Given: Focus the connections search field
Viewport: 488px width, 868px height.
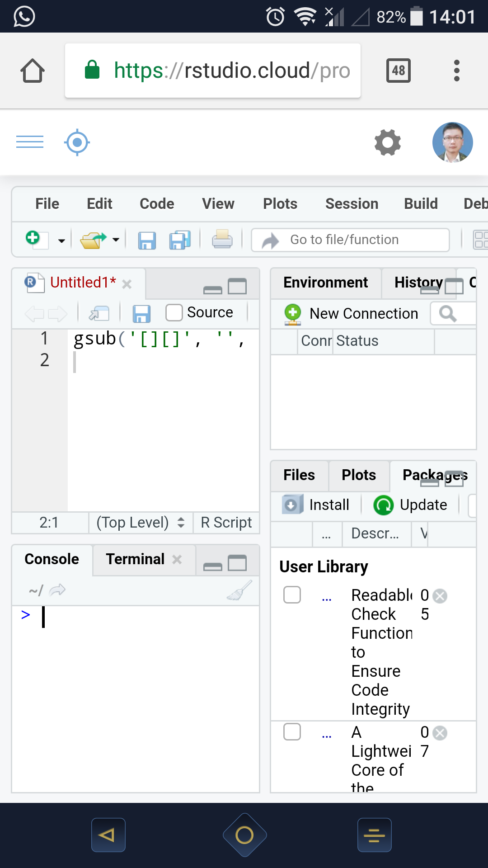Looking at the screenshot, I should tap(453, 313).
